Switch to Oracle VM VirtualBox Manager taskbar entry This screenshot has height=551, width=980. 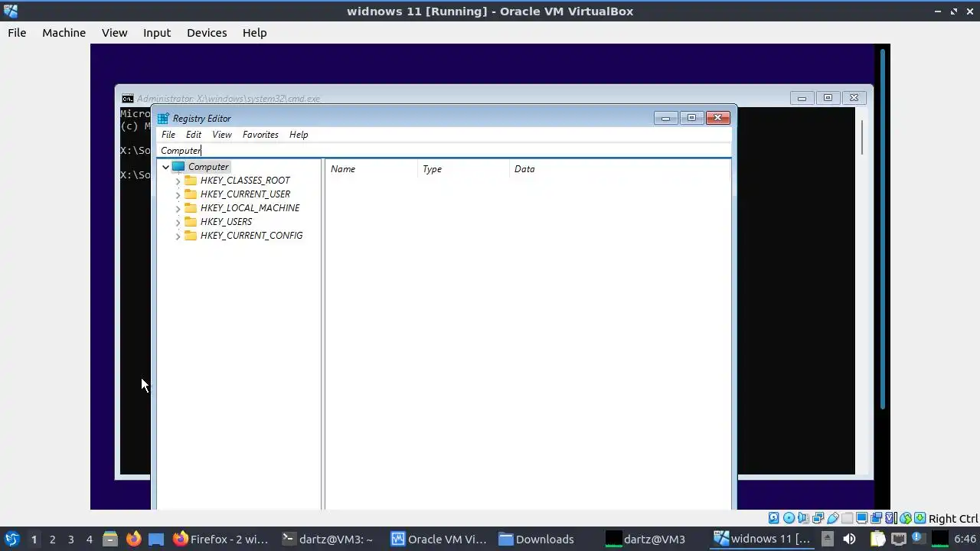439,539
